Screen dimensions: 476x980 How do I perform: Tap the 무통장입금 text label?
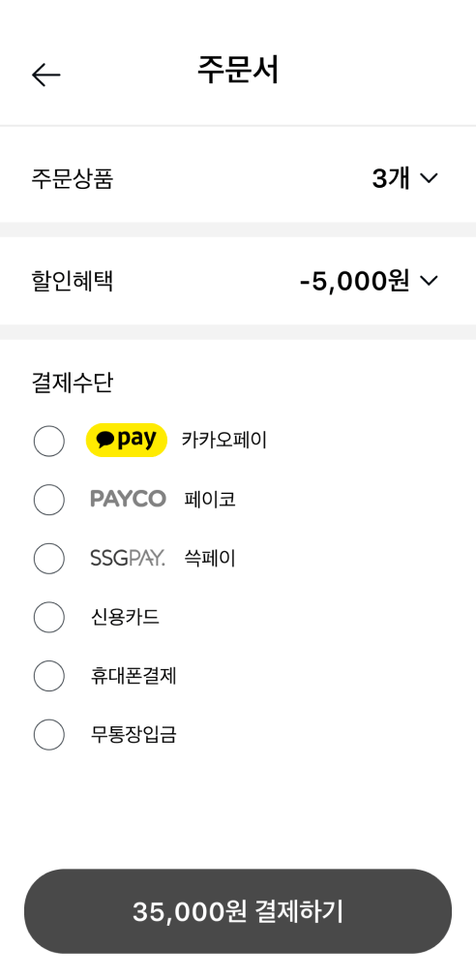[x=134, y=734]
